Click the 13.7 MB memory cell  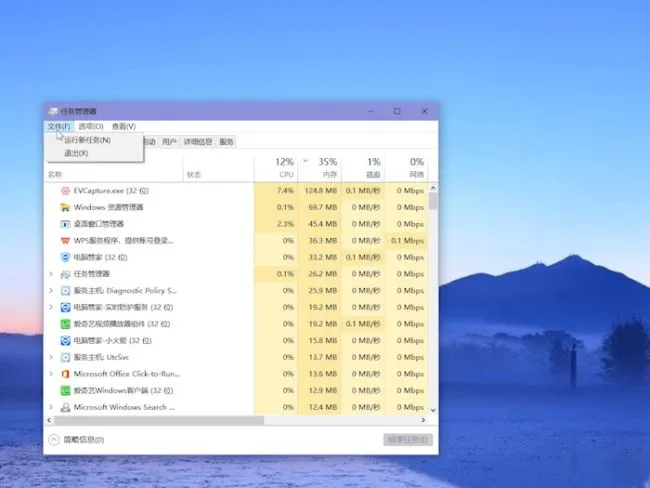[x=320, y=357]
